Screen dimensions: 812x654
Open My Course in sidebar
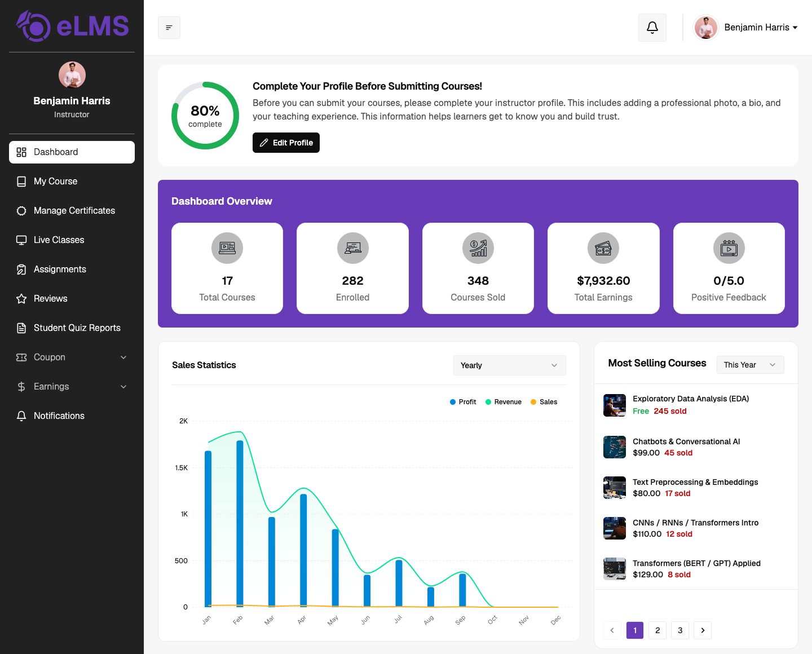click(x=72, y=182)
